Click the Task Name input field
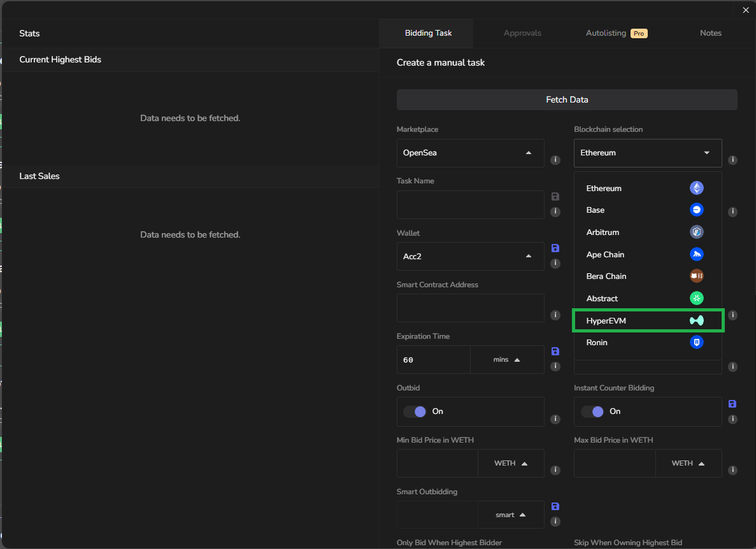The image size is (756, 549). point(470,204)
